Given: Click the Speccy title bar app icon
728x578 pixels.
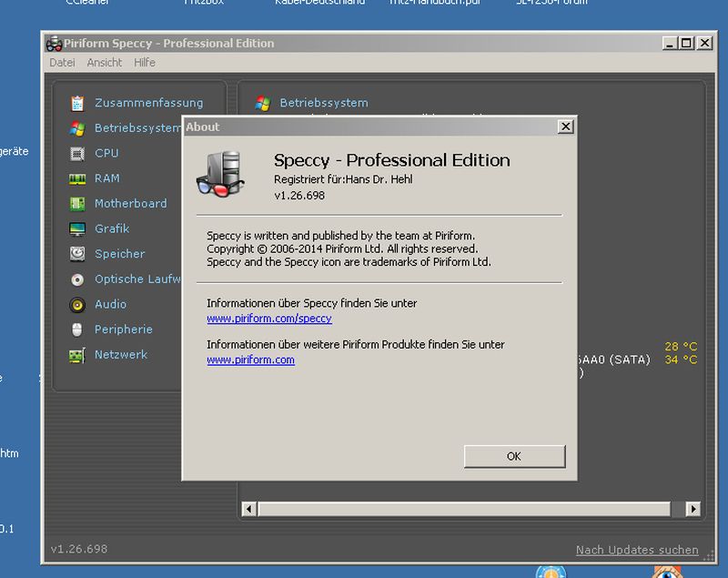Looking at the screenshot, I should (54, 44).
